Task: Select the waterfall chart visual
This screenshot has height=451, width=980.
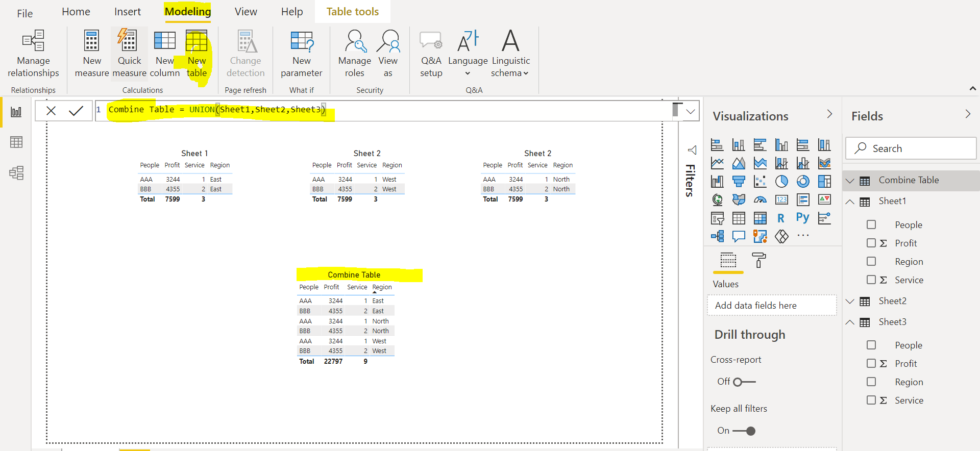Action: (717, 182)
